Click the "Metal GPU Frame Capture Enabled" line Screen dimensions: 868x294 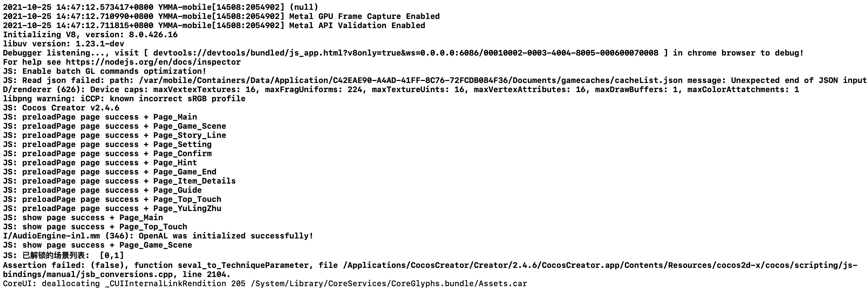pos(364,16)
